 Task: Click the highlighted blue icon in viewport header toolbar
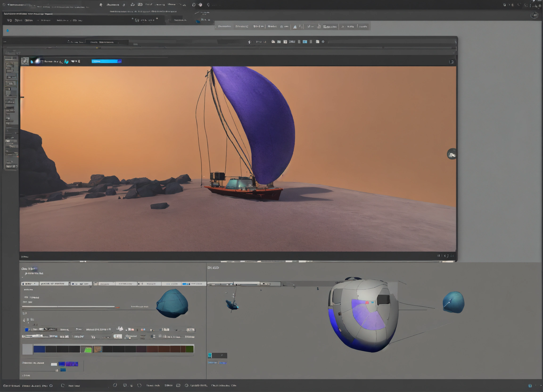[305, 42]
